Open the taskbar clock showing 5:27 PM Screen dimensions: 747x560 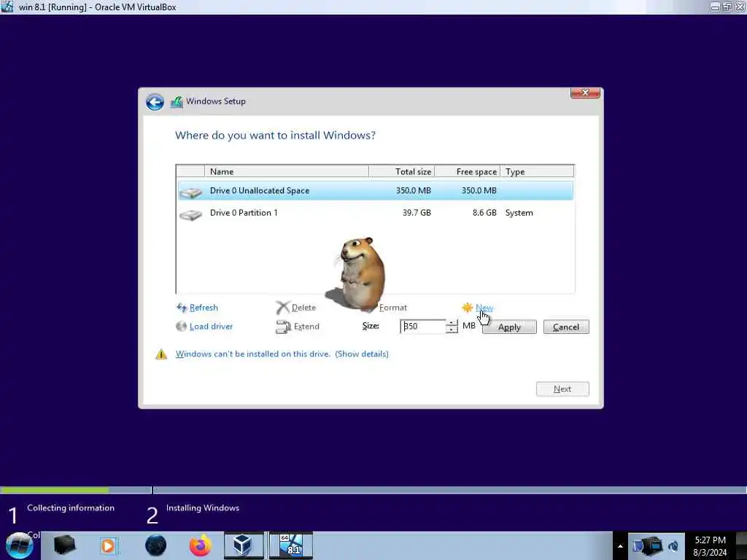coord(710,546)
